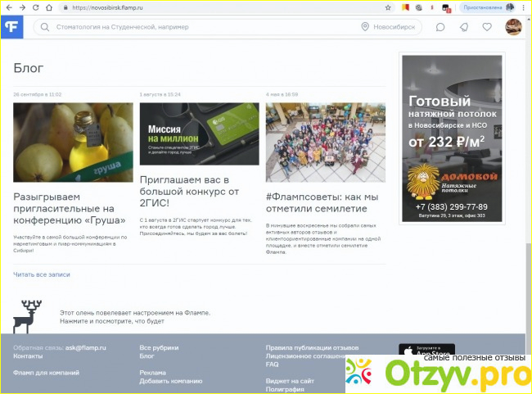Open the Novosibirsk city selector
Viewport: 532px width, 394px height.
coord(388,27)
